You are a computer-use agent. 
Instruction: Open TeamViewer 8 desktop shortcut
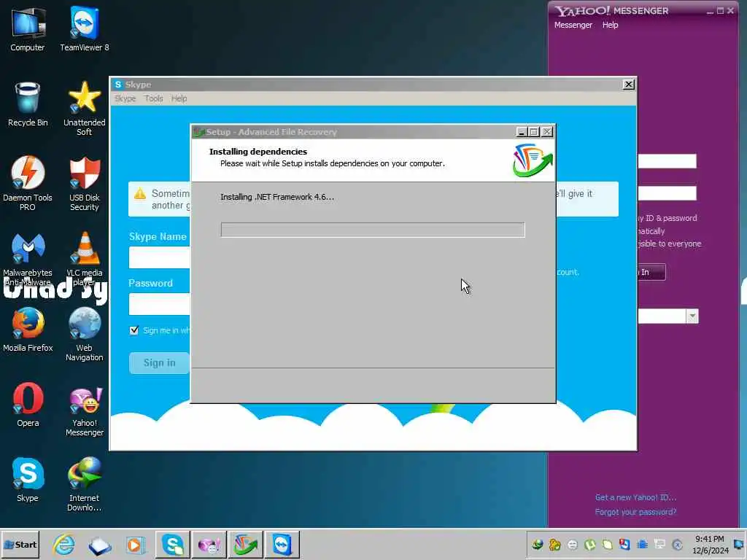[x=85, y=29]
